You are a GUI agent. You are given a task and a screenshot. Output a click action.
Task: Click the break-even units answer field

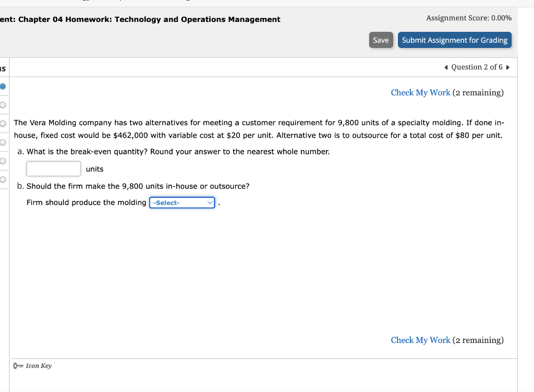tap(53, 168)
